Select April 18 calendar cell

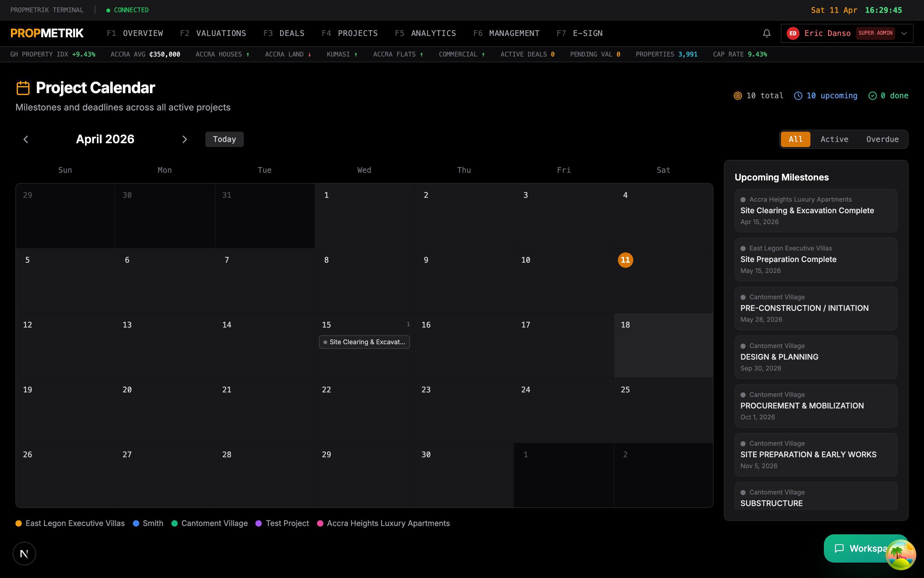[663, 346]
